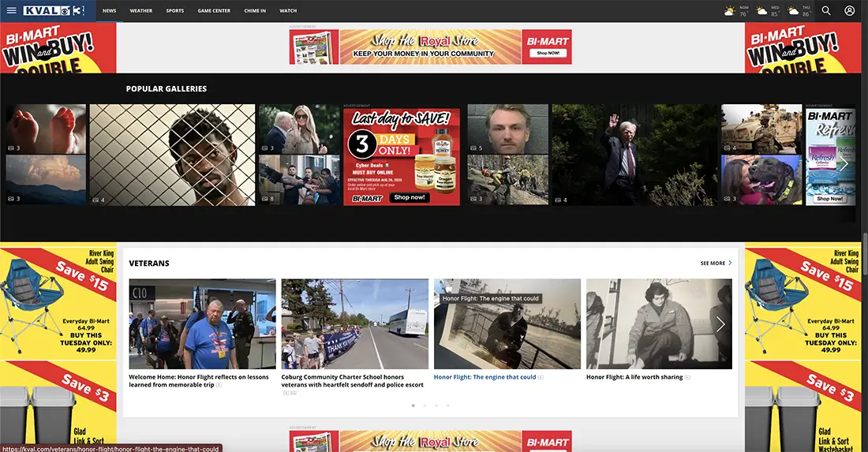Open the mugshot gallery with 5 photos
Viewport: 868px width, 452px height.
[507, 129]
